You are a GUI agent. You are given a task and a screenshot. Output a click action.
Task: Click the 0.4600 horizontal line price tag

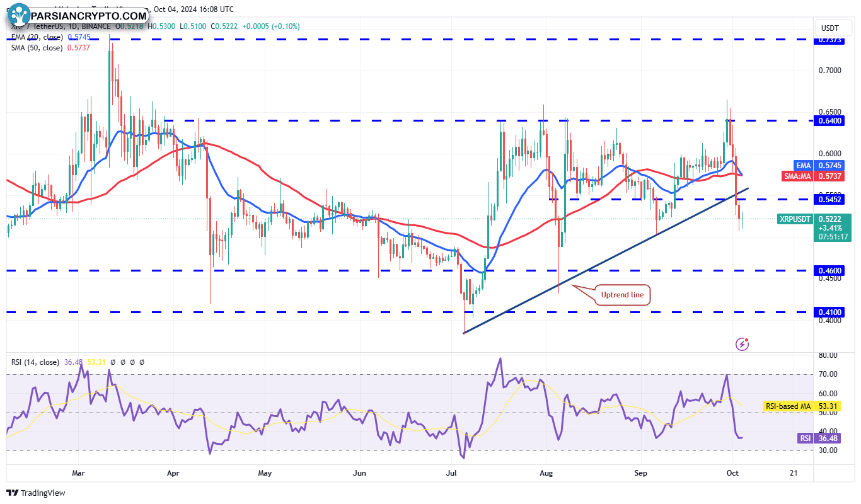(830, 270)
